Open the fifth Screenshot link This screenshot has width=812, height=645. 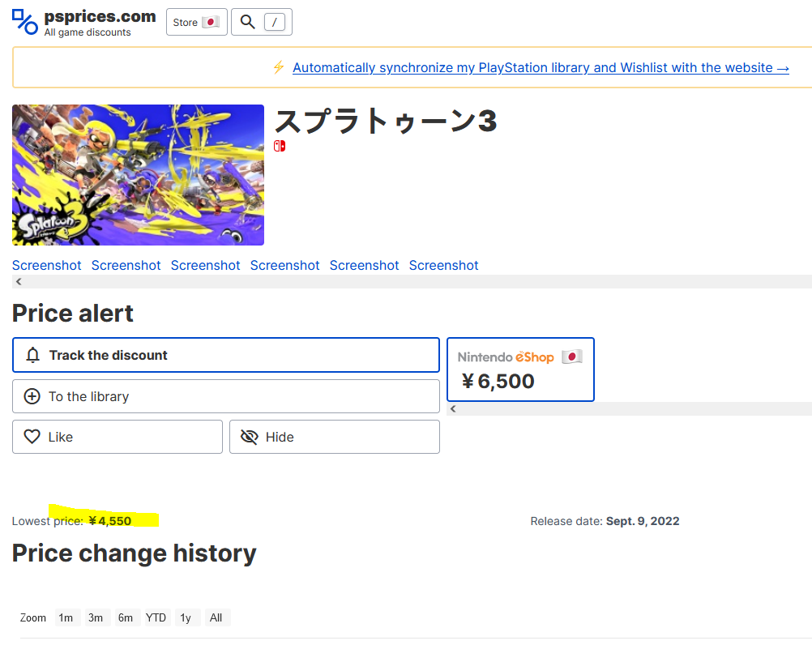pyautogui.click(x=364, y=265)
